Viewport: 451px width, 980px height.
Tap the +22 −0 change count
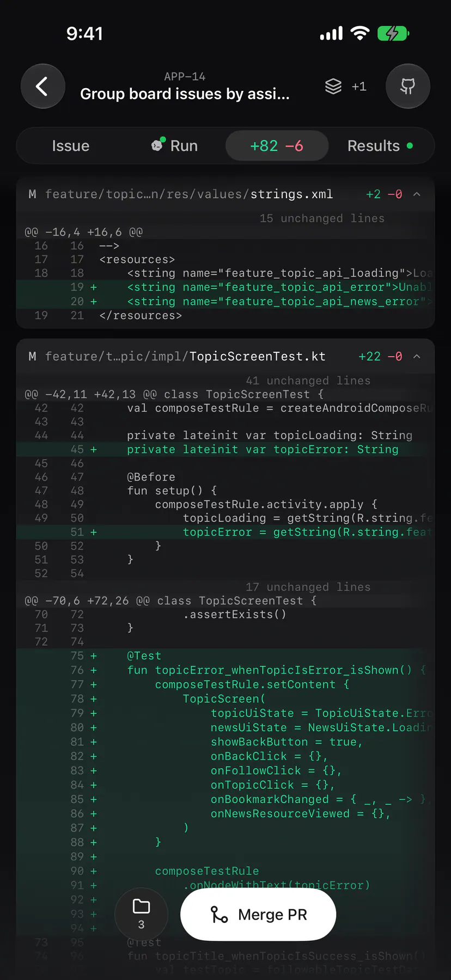coord(380,357)
